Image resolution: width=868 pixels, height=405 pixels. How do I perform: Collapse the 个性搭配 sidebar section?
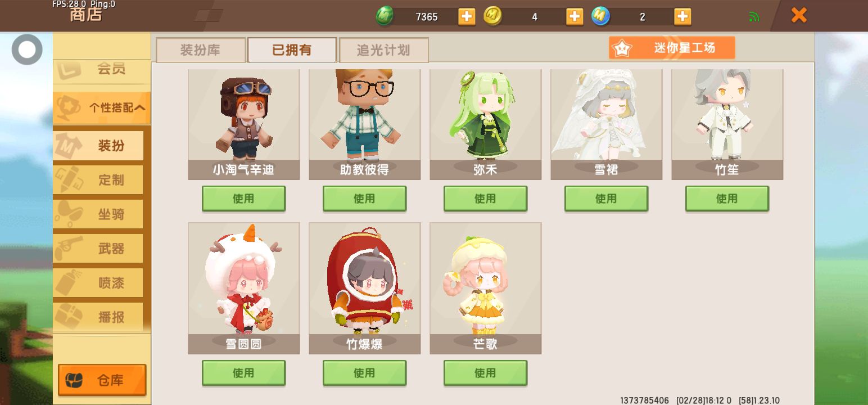[x=102, y=107]
